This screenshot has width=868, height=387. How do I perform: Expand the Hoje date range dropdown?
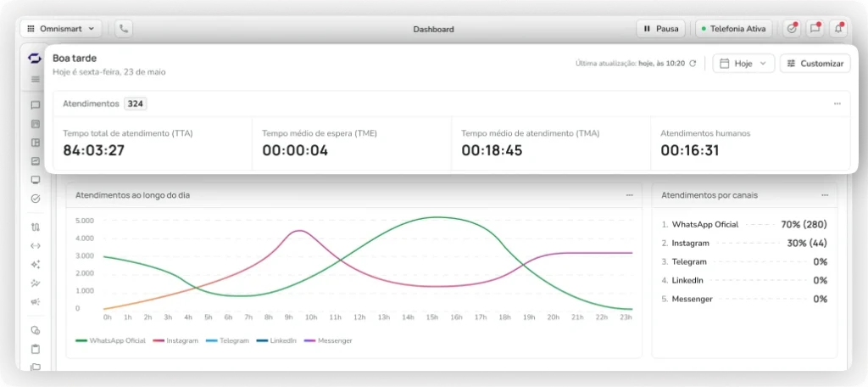(743, 64)
